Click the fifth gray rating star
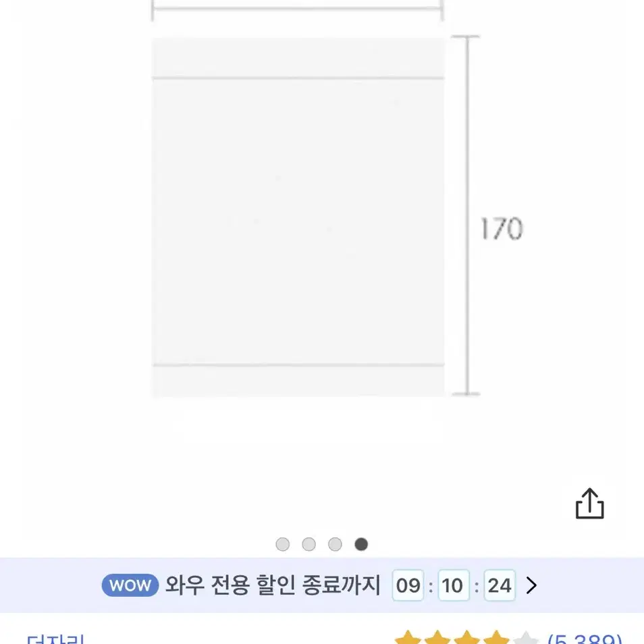Image resolution: width=644 pixels, height=644 pixels. point(526,637)
